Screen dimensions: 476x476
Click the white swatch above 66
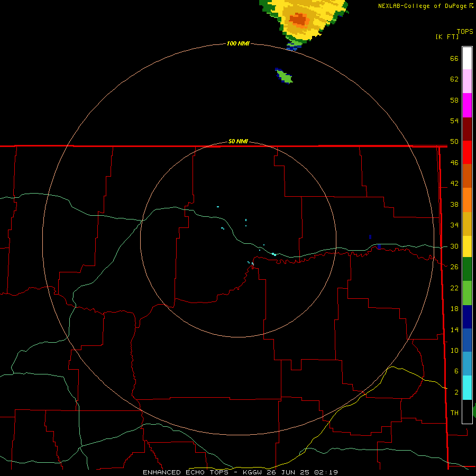[467, 58]
